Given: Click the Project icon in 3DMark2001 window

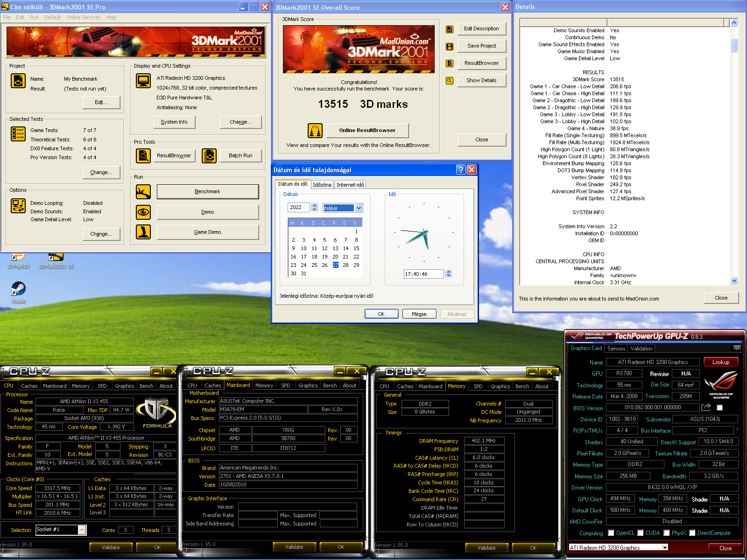Looking at the screenshot, I should pos(18,81).
